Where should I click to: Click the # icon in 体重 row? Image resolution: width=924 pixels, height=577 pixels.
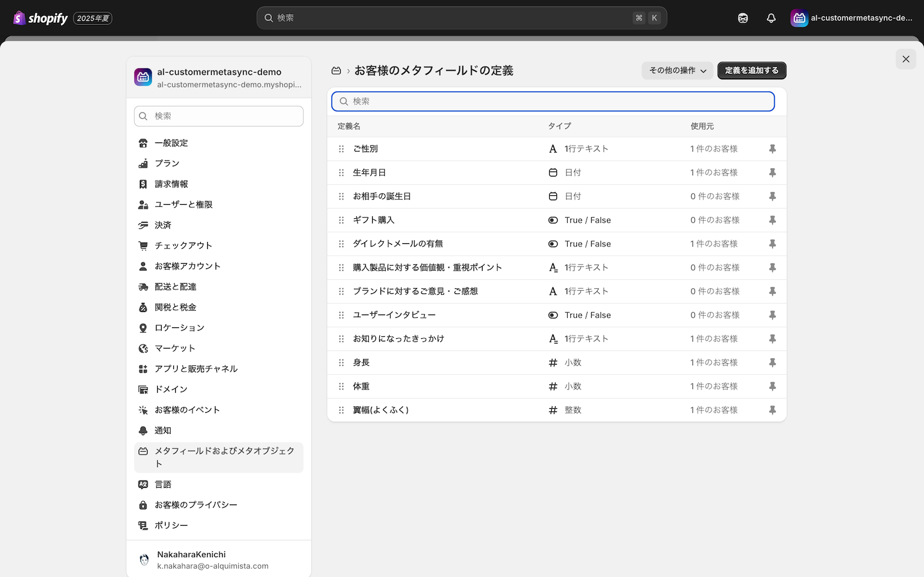coord(553,386)
